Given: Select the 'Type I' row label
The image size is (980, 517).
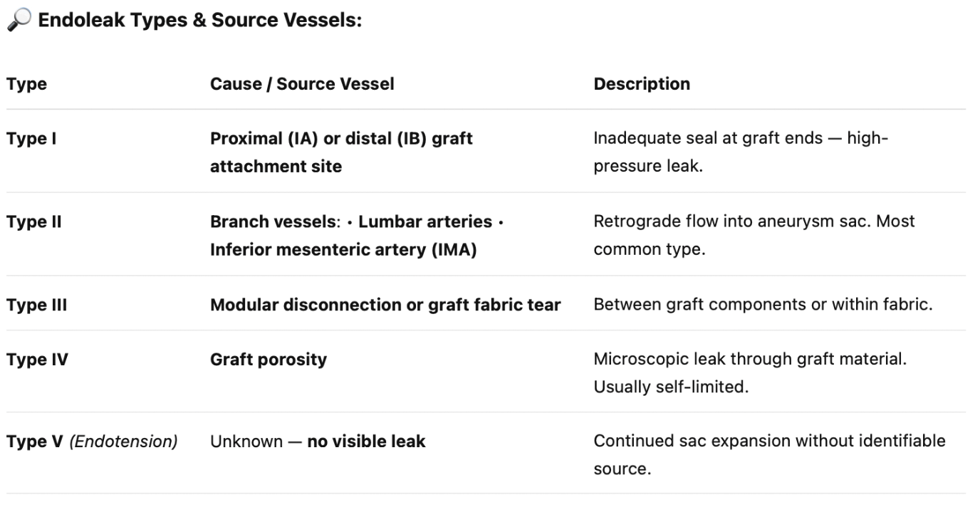Looking at the screenshot, I should (31, 139).
